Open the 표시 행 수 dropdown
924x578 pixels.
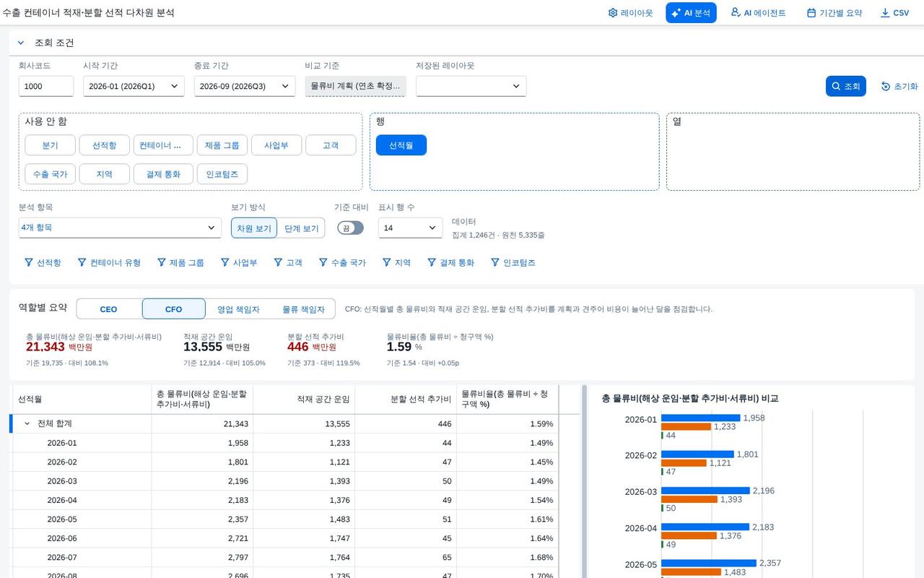[411, 228]
